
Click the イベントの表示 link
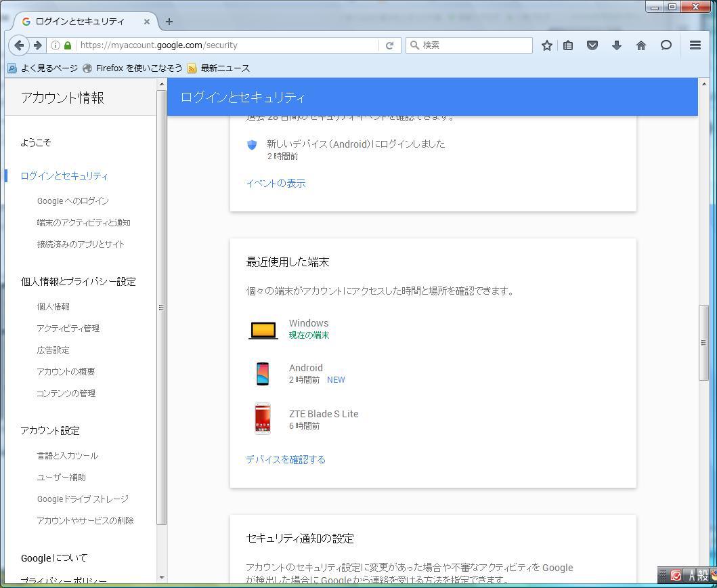click(x=276, y=183)
